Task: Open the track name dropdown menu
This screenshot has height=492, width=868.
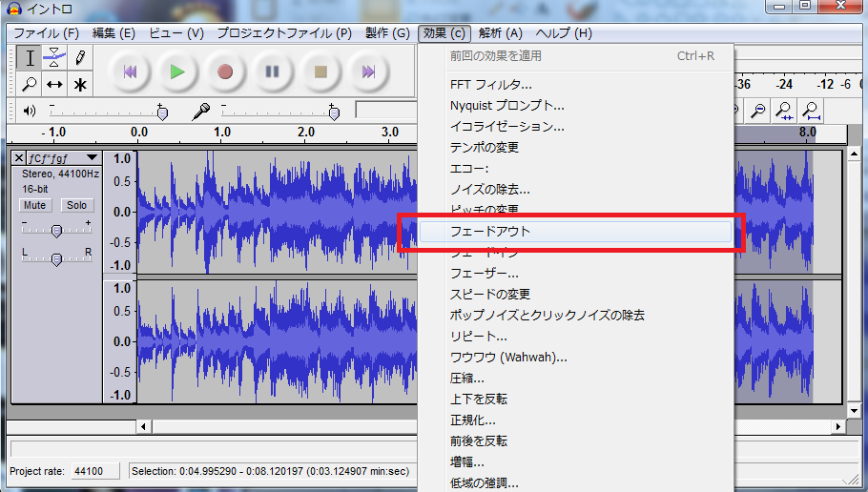Action: click(x=63, y=158)
